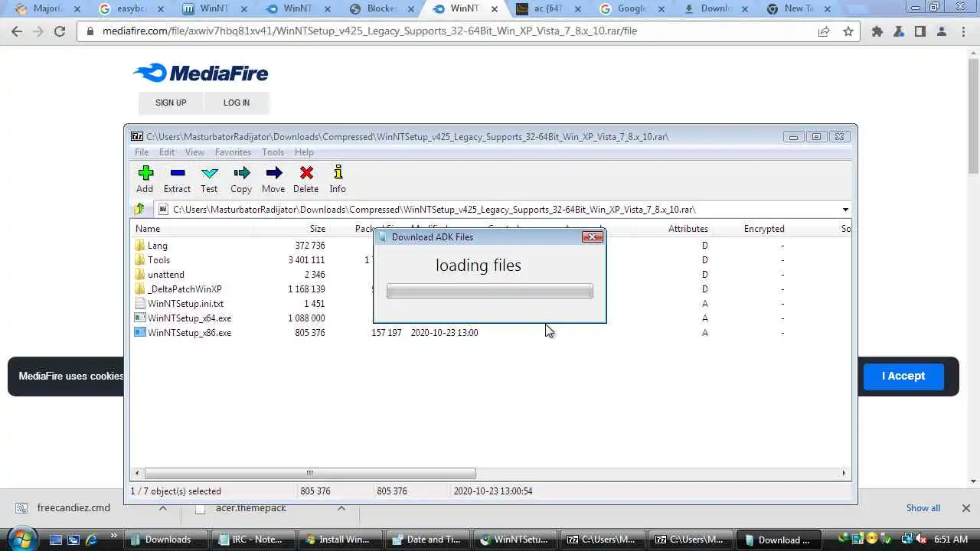Screen dimensions: 980x551
Task: Click Show all downloads link
Action: point(923,508)
